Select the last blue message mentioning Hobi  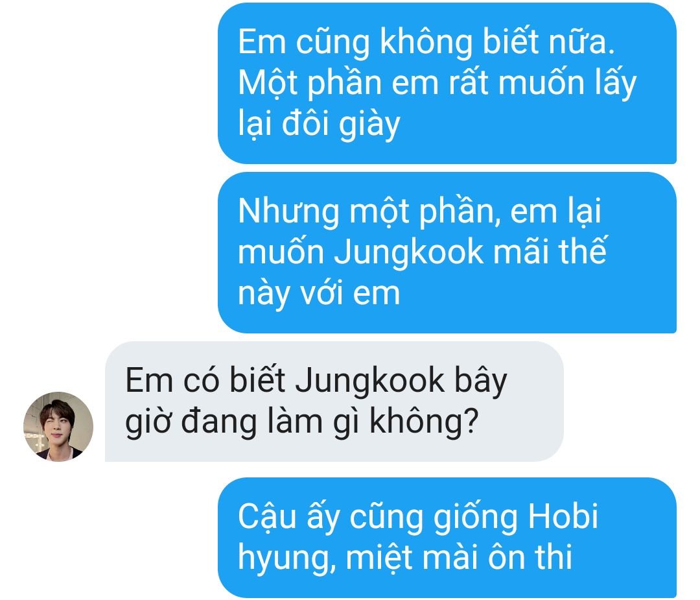[x=447, y=538]
